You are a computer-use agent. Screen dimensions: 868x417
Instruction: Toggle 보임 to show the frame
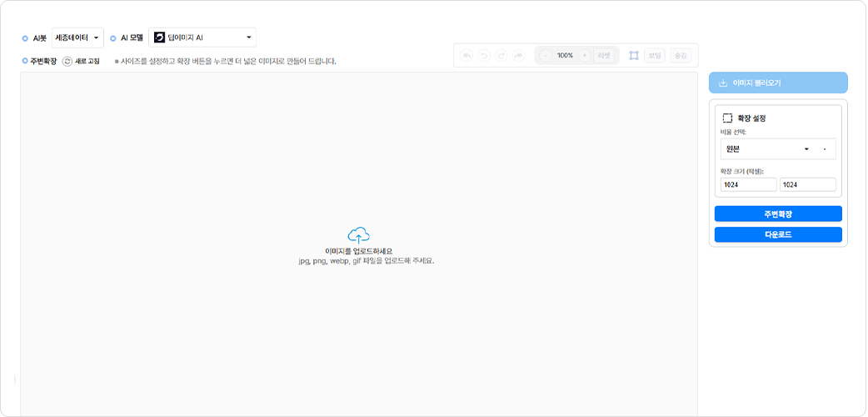[655, 56]
